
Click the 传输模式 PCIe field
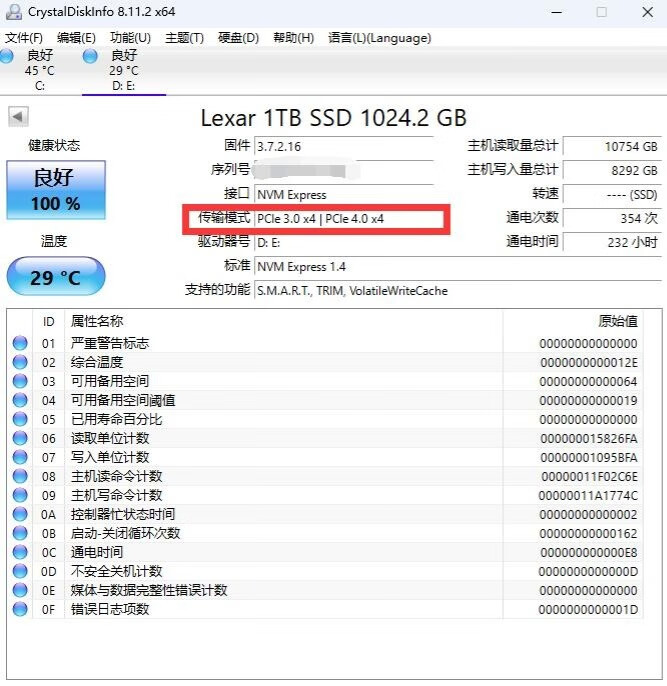coord(343,219)
